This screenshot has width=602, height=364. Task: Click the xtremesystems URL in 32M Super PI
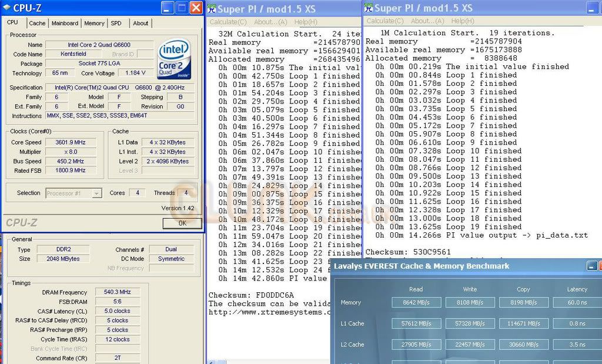[x=269, y=312]
